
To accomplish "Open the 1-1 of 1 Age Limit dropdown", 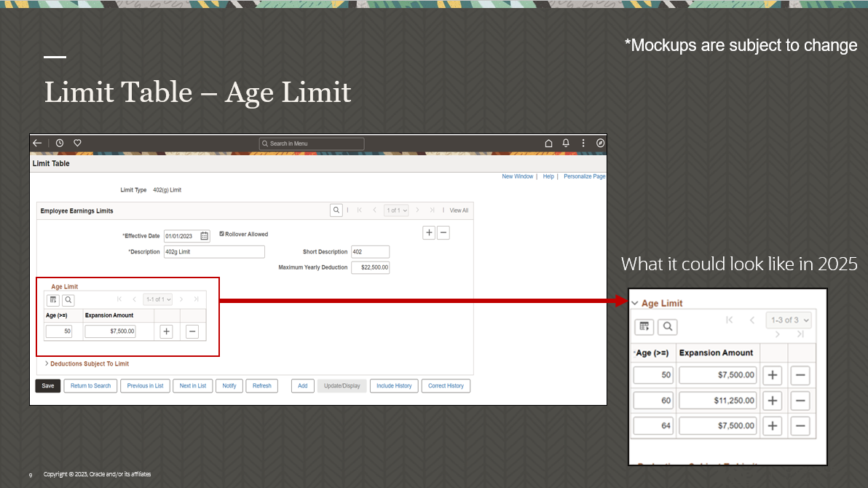I will [x=158, y=299].
